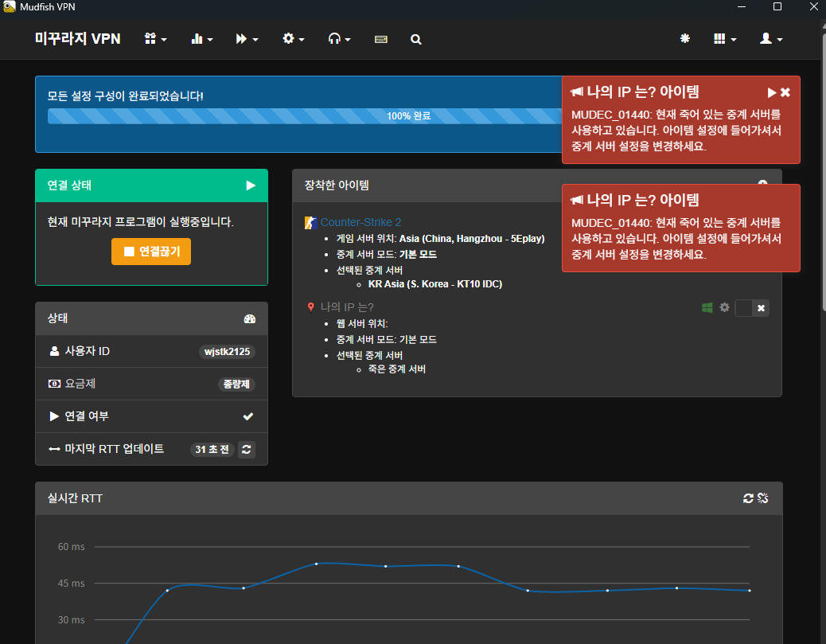Image resolution: width=826 pixels, height=644 pixels.
Task: Click the search magnifier icon in navbar
Action: point(415,39)
